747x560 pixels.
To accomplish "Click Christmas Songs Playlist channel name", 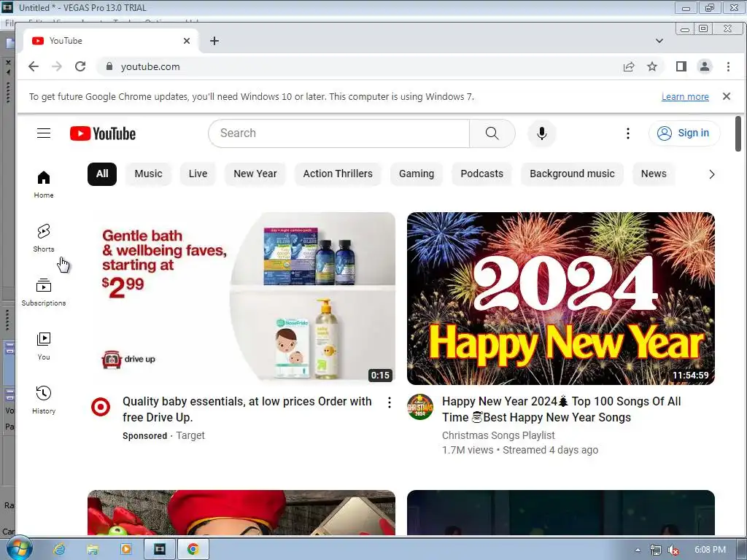I will tap(498, 435).
